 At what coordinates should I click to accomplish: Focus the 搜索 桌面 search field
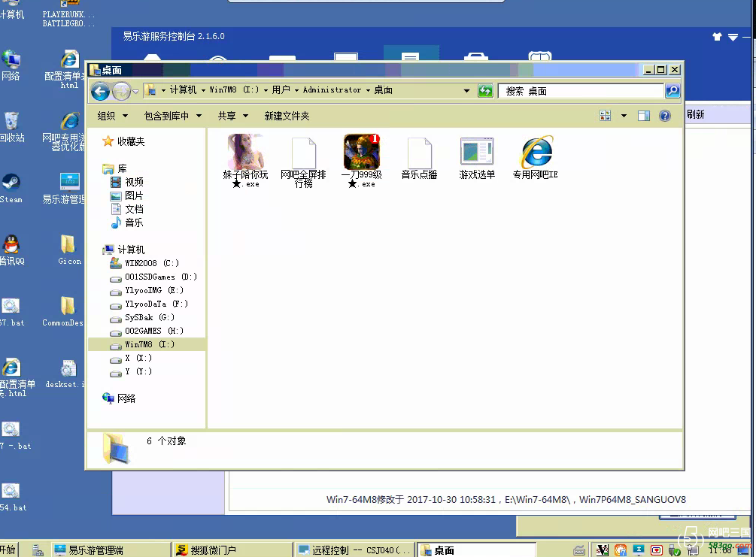581,91
